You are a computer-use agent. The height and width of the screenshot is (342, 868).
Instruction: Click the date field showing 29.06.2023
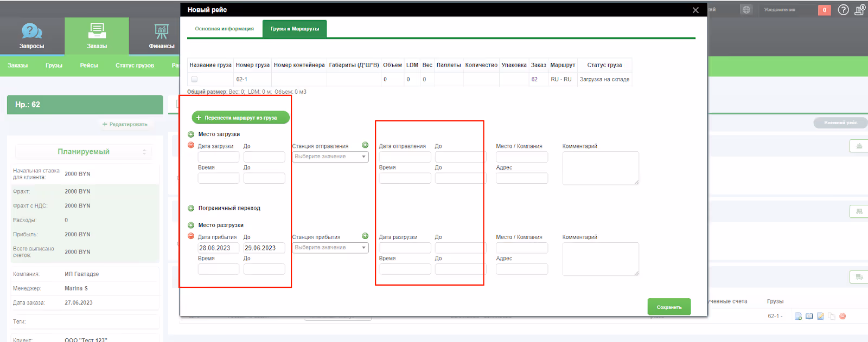264,248
